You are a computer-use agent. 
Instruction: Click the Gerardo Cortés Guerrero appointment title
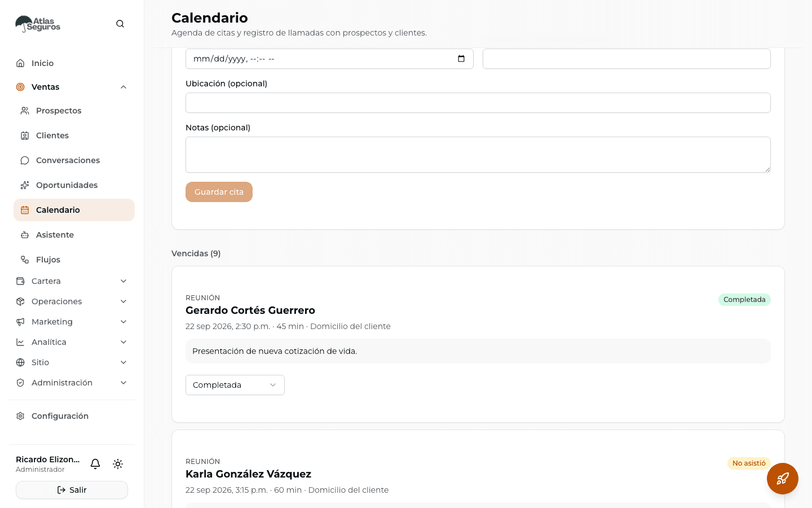coord(250,310)
